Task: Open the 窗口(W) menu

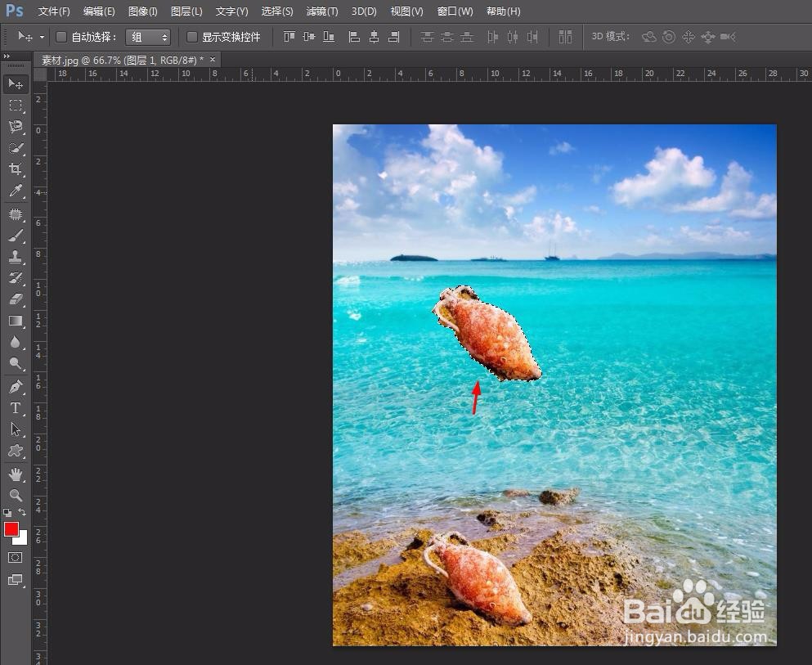Action: (455, 11)
